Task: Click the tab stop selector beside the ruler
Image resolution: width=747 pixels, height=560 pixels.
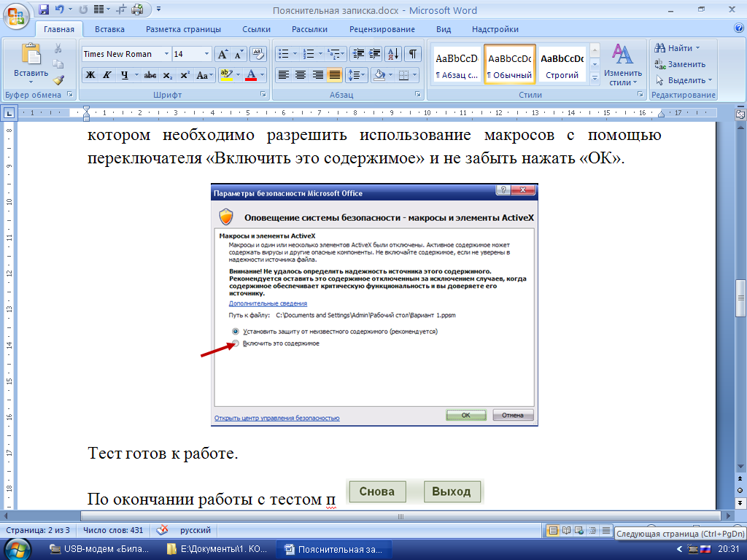Action: 9,113
